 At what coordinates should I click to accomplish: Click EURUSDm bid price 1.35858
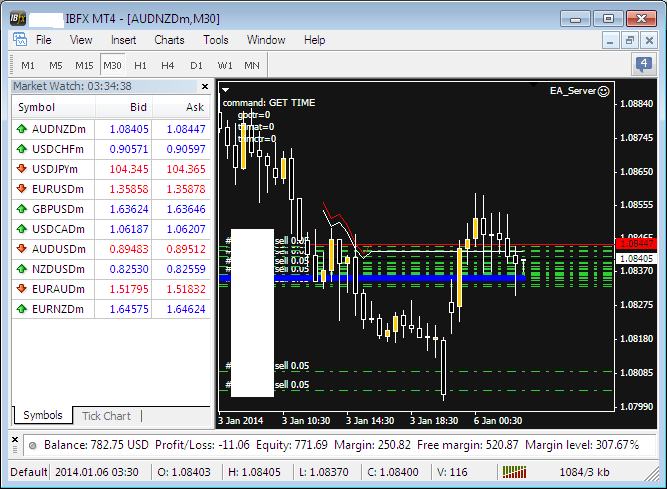click(x=129, y=189)
